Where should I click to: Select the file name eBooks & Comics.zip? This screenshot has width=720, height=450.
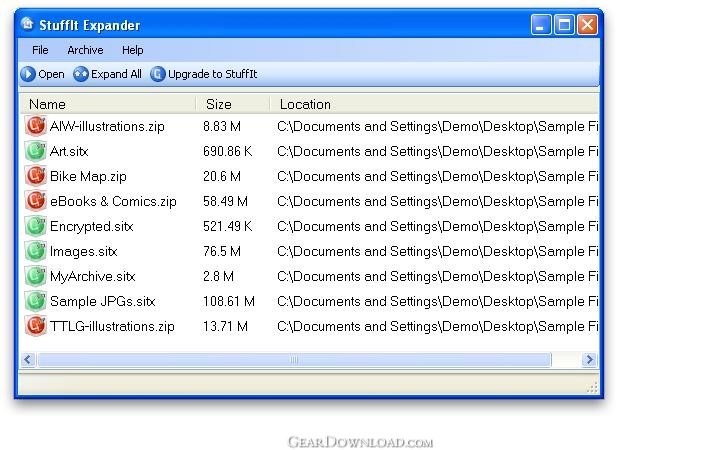(113, 201)
